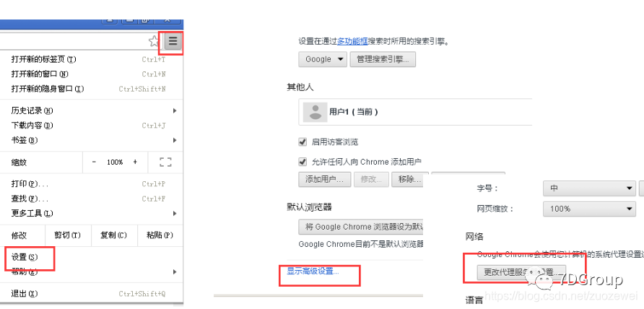Open the Google search engine dropdown
The image size is (644, 309).
[323, 59]
